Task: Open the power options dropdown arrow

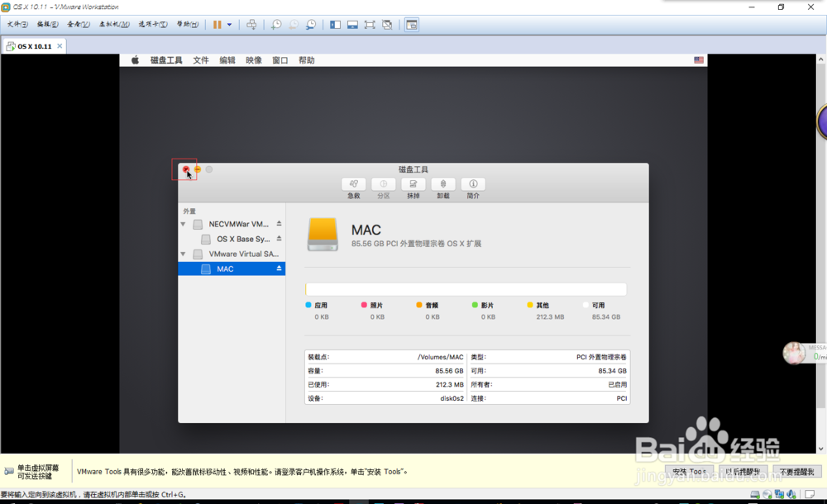Action: point(229,25)
